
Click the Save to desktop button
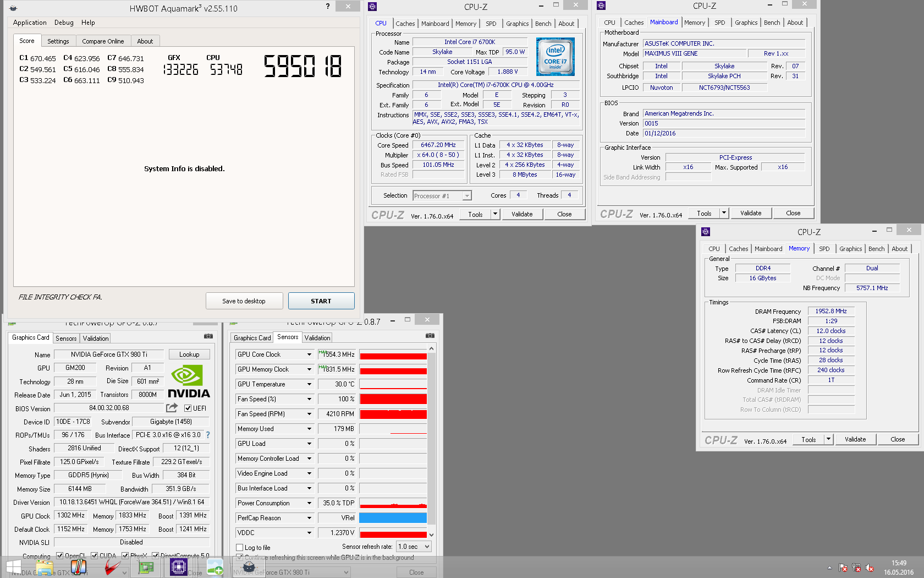pyautogui.click(x=244, y=301)
